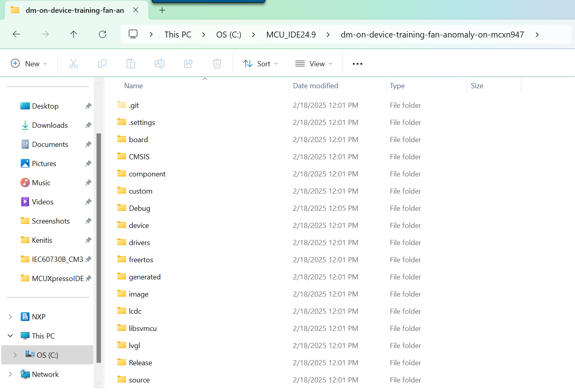Screen dimensions: 575x392
Task: Open the Sort dropdown menu
Action: tap(261, 63)
